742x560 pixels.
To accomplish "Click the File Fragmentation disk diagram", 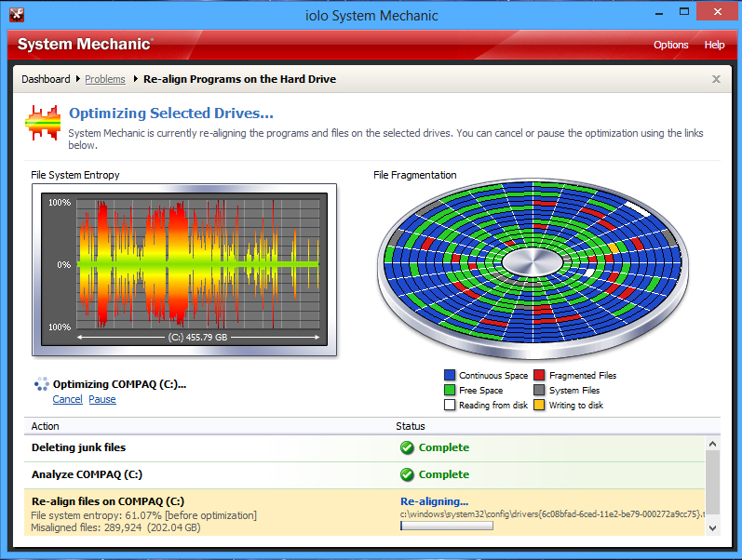I will [533, 267].
